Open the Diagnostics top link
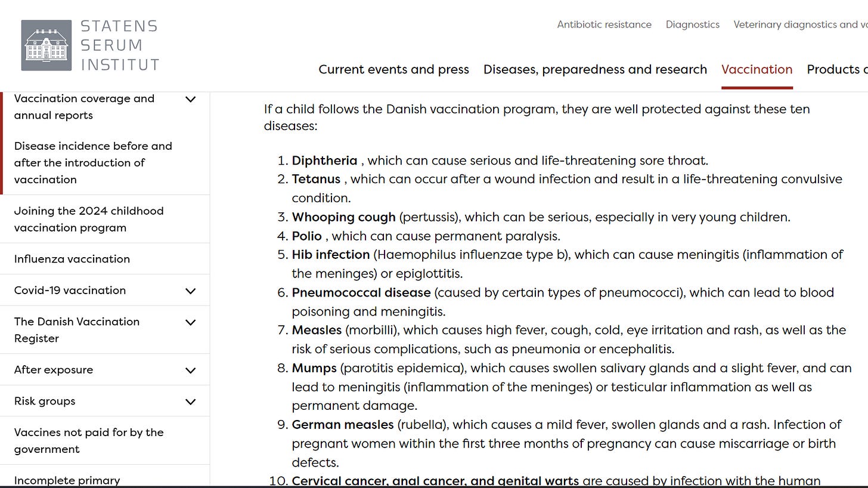 tap(692, 24)
